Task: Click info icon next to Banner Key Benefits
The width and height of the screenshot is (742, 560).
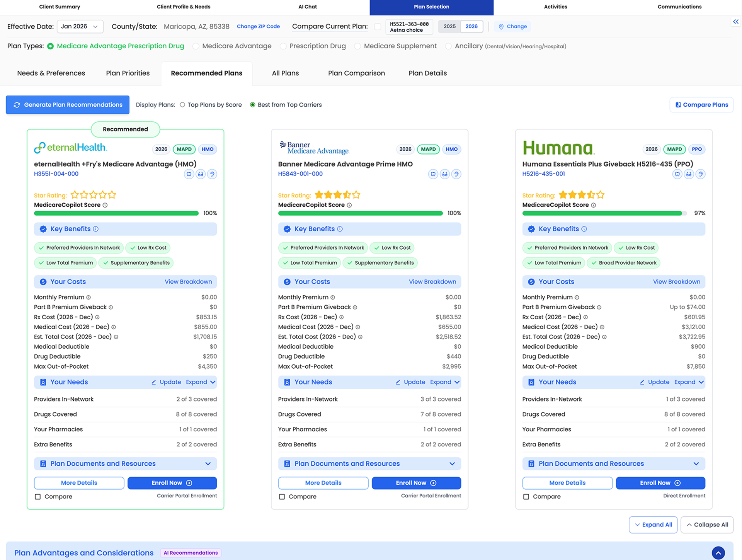Action: 340,229
